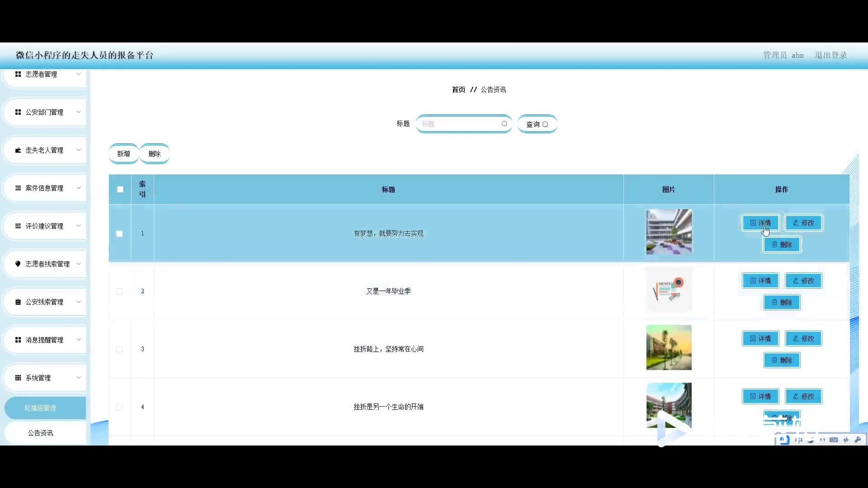The height and width of the screenshot is (488, 868).
Task: Select the 公告资讯 submenu item
Action: (x=41, y=433)
